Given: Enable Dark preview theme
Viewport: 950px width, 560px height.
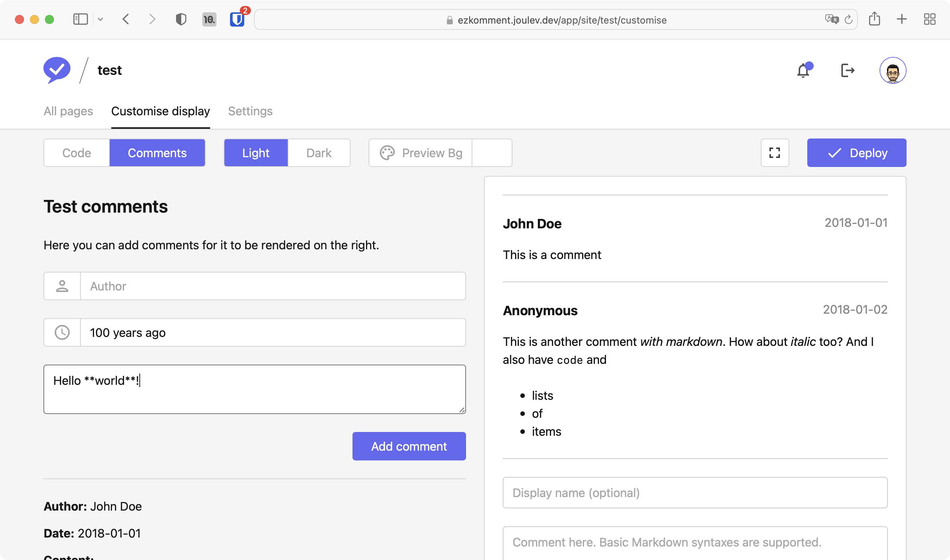Looking at the screenshot, I should 319,152.
